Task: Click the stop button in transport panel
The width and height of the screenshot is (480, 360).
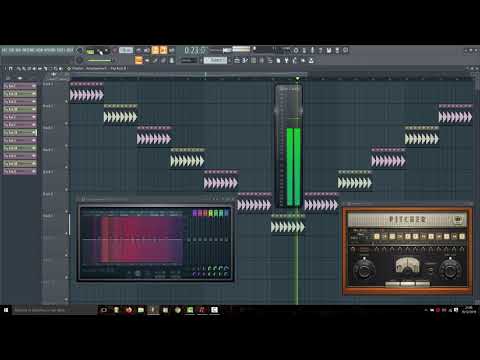Action: (107, 51)
